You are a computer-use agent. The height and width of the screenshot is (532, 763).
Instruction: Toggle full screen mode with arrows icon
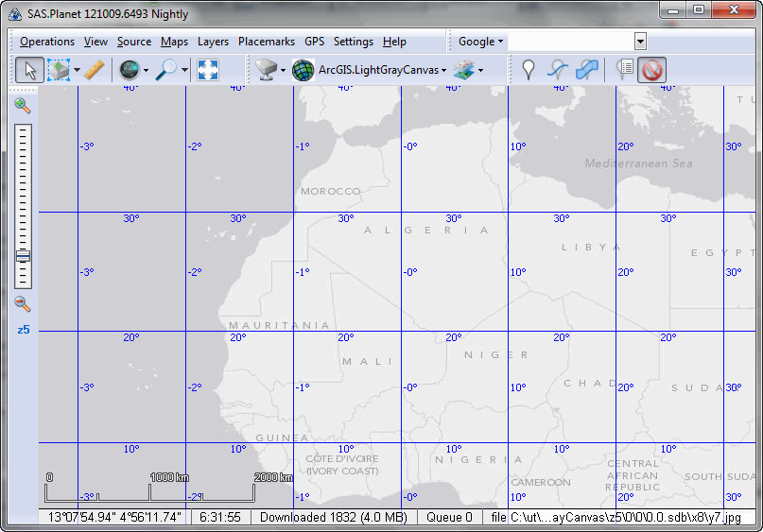click(x=208, y=70)
